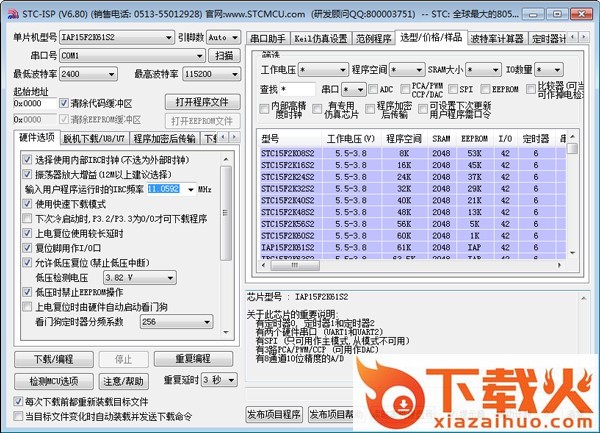Toggle 清除代码缓冲区 checkbox
Viewport: 600px width, 433px height.
pos(64,103)
